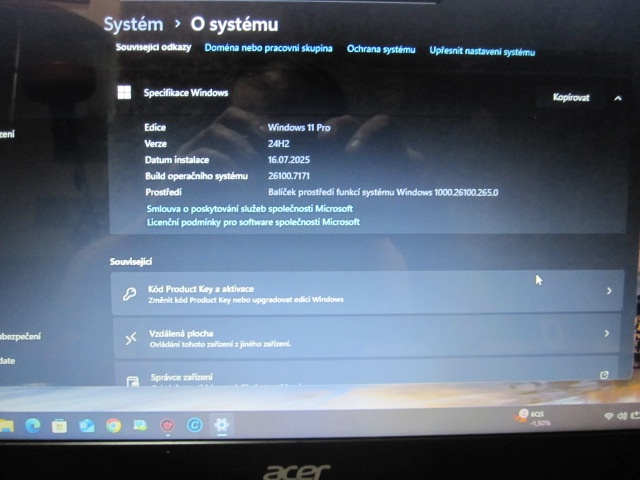This screenshot has width=640, height=480.
Task: Go back to Systém in breadcrumb
Action: (133, 24)
